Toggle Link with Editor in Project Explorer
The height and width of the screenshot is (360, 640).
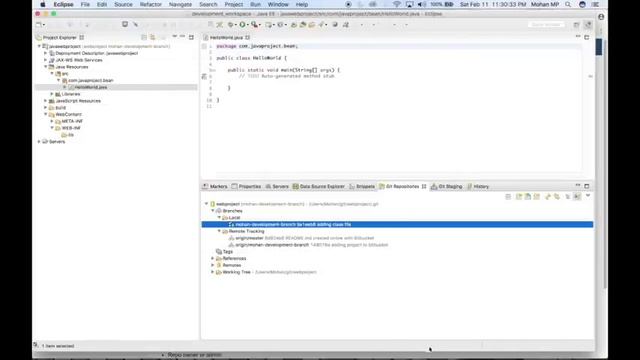pyautogui.click(x=153, y=37)
